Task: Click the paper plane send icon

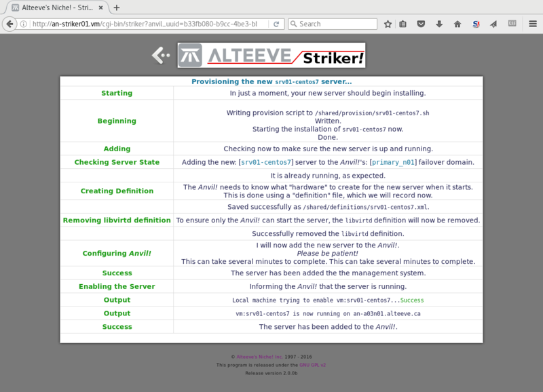Action: [494, 24]
